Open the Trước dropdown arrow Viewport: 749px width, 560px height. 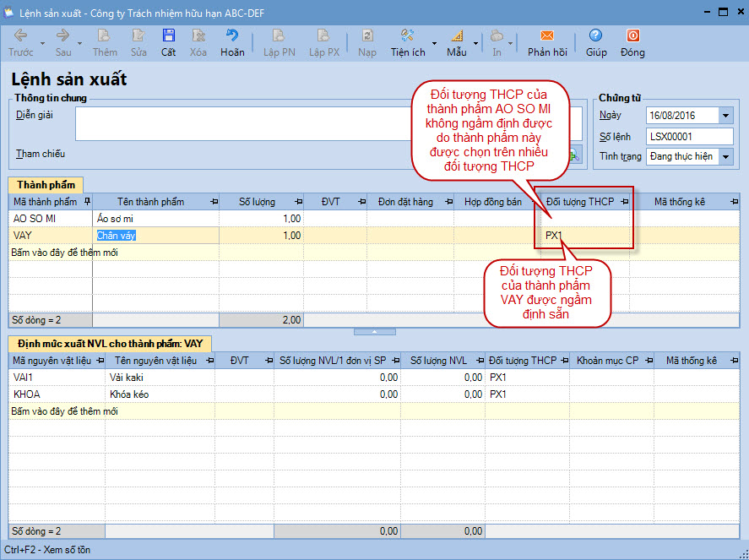(42, 43)
